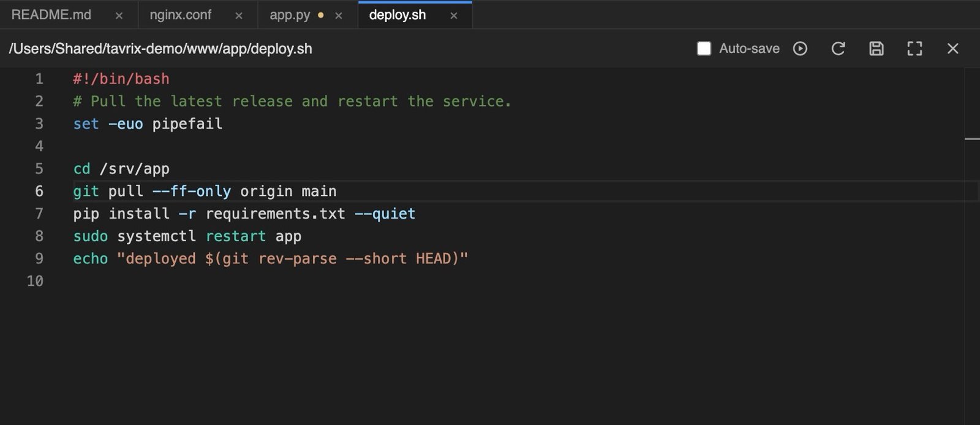This screenshot has height=425, width=980.
Task: Click line number 1 in the gutter
Action: pos(39,79)
